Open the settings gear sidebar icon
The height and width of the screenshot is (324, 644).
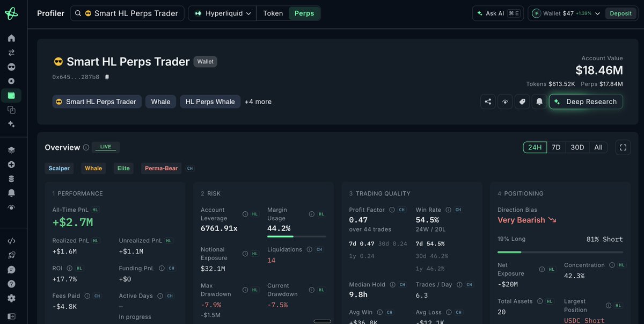[x=11, y=298]
